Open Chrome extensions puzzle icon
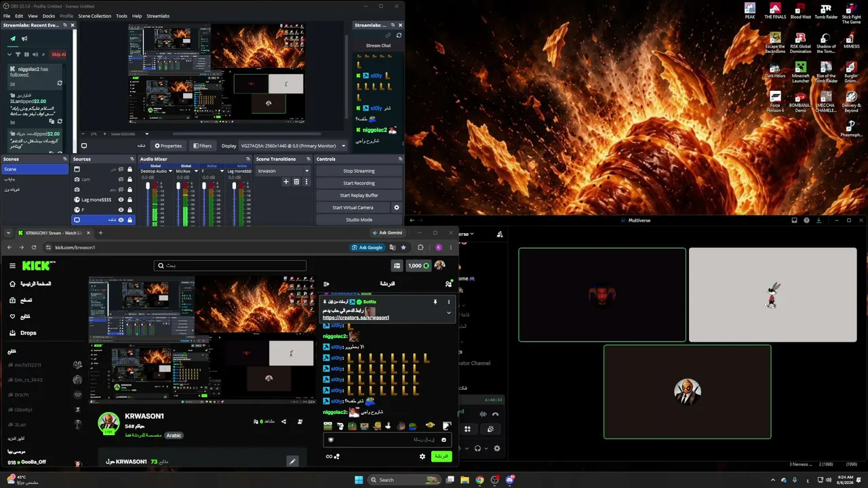Image resolution: width=868 pixels, height=488 pixels. pyautogui.click(x=420, y=247)
